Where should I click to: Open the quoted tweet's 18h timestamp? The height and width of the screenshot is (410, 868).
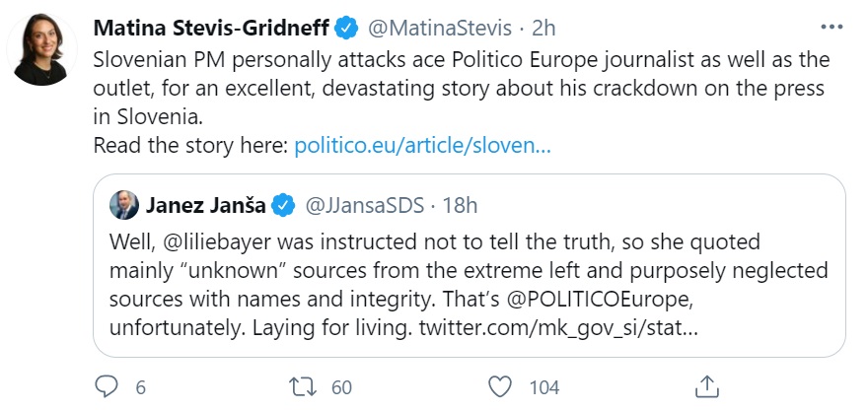click(x=459, y=206)
